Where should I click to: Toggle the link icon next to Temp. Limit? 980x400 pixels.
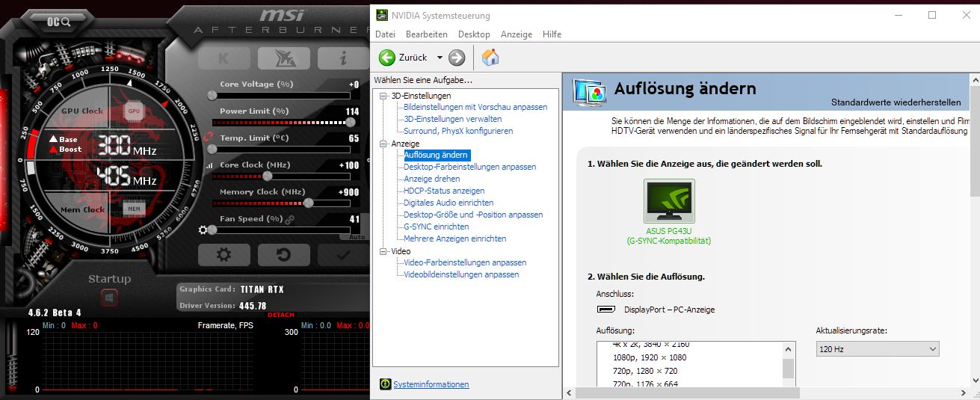tap(209, 138)
